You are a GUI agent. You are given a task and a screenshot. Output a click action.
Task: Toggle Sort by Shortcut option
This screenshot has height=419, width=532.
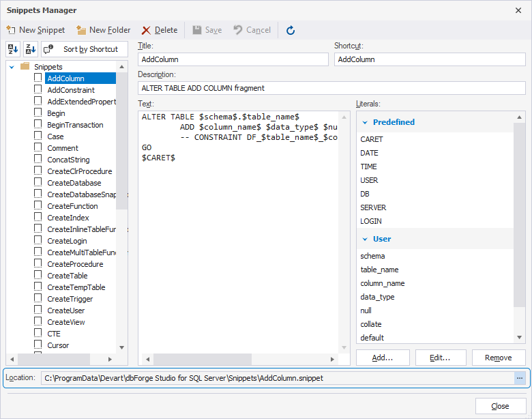tap(85, 49)
